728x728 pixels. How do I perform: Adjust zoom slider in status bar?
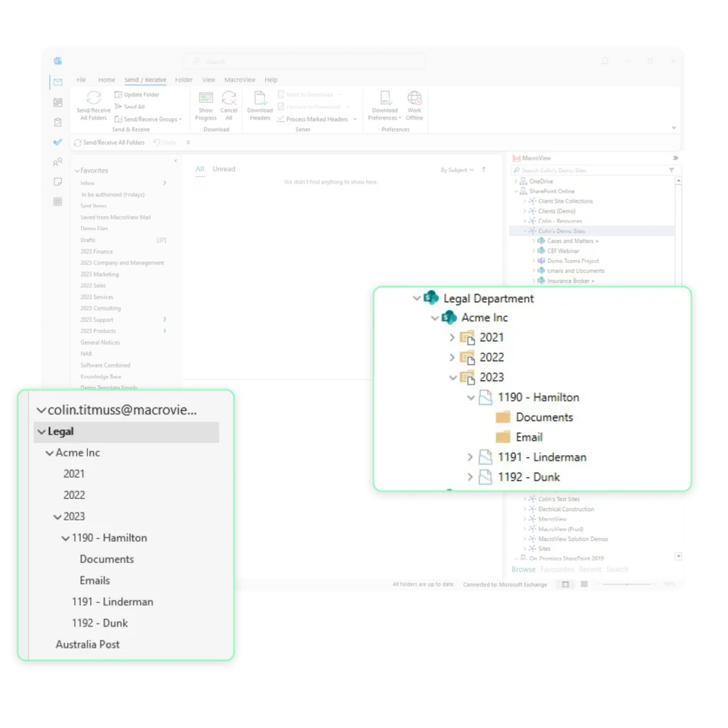point(627,584)
